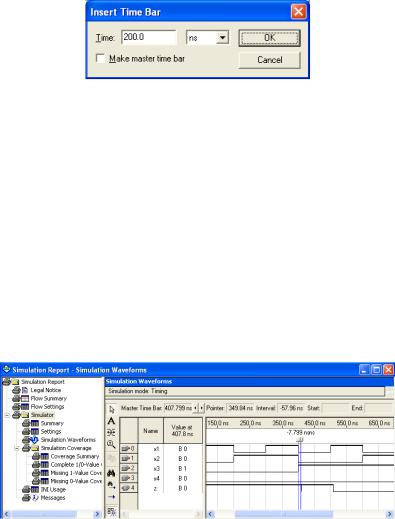Click the sort icon at toolbar bottom

coord(111,511)
